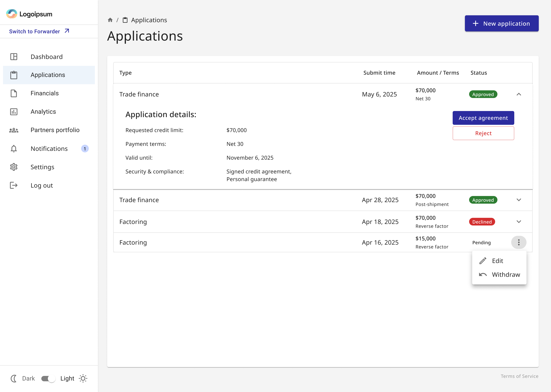Image resolution: width=551 pixels, height=392 pixels.
Task: Click the Amount / Terms column header
Action: (438, 73)
